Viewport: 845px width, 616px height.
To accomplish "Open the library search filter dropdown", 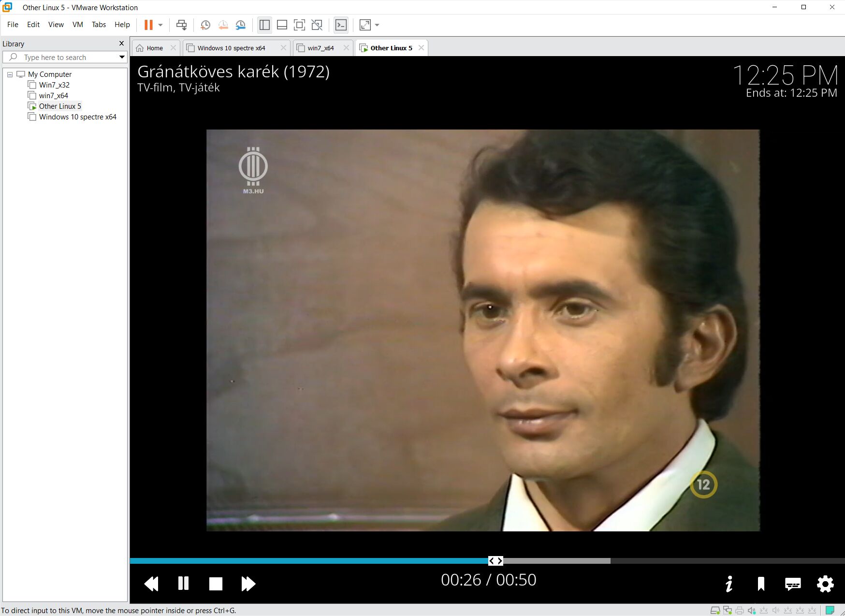I will pos(122,57).
